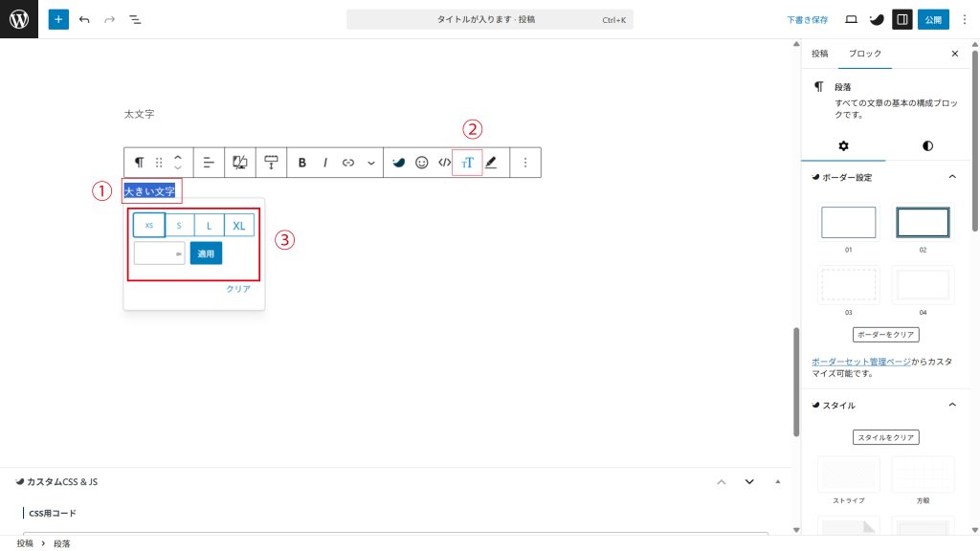The width and height of the screenshot is (980, 551).
Task: Insert a link with the link icon
Action: pyautogui.click(x=348, y=163)
